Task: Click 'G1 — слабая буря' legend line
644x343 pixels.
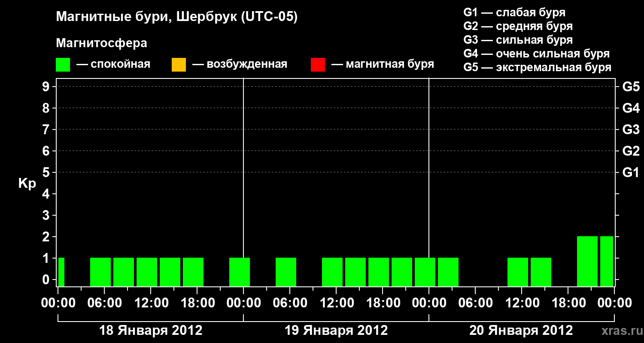Action: [514, 12]
